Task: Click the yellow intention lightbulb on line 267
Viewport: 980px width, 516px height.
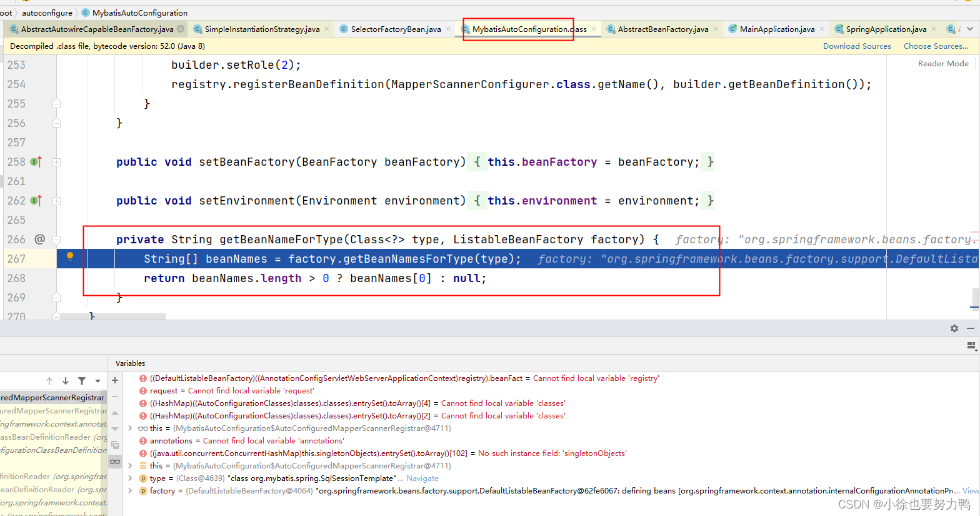Action: tap(70, 256)
